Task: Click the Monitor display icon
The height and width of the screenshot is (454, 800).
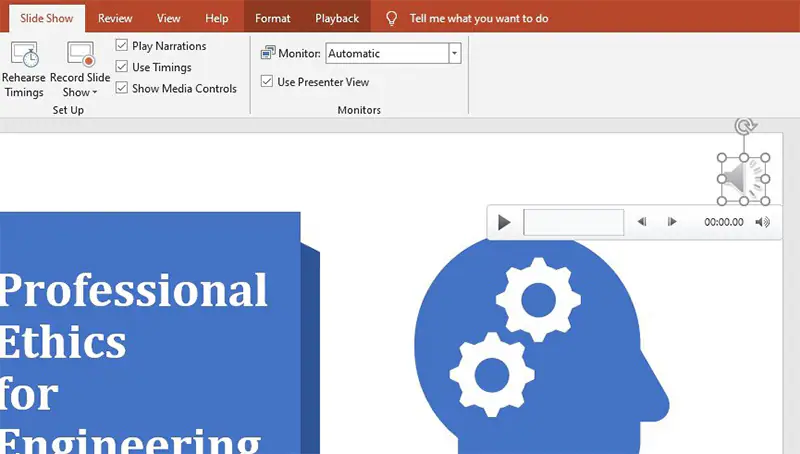Action: [x=267, y=53]
